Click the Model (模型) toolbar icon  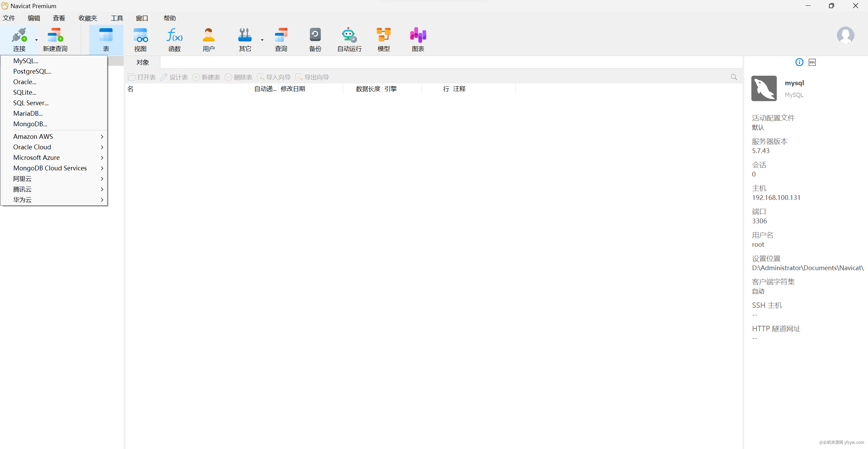pos(383,35)
